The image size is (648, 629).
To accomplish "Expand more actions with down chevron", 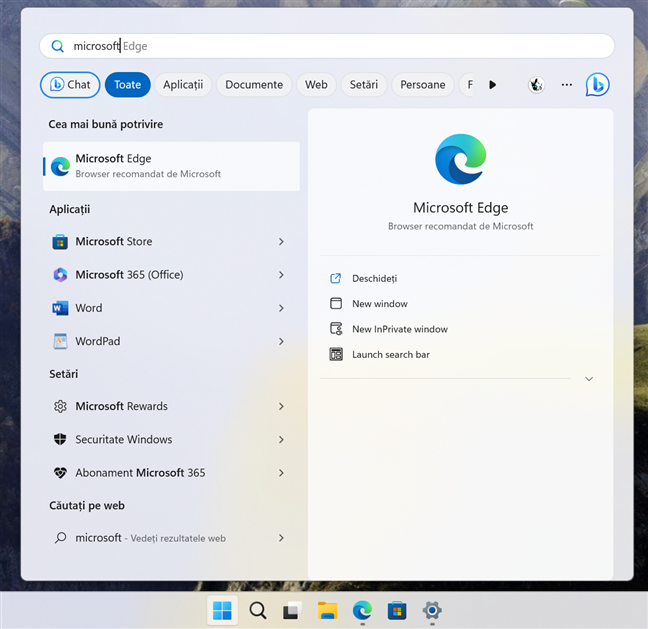I will click(589, 379).
